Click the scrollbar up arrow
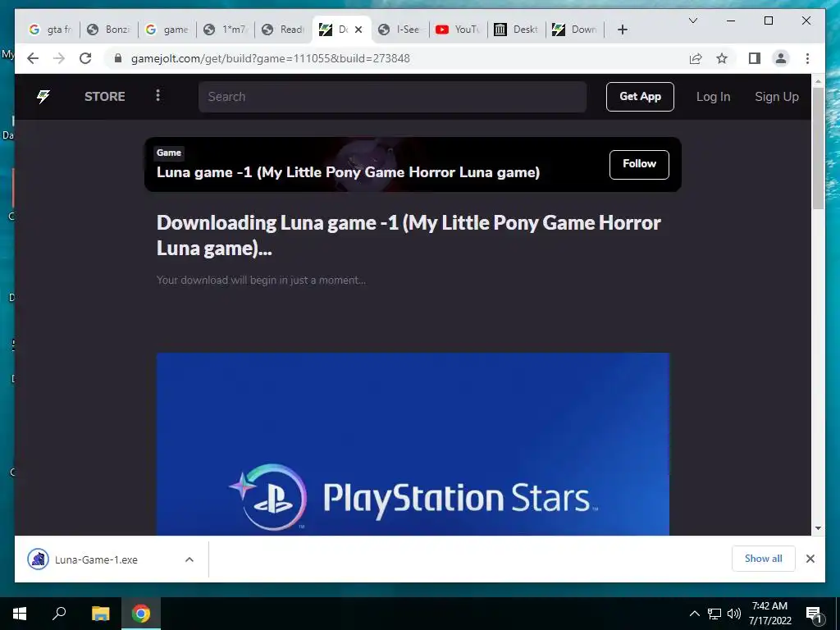Image resolution: width=840 pixels, height=630 pixels. coord(818,81)
